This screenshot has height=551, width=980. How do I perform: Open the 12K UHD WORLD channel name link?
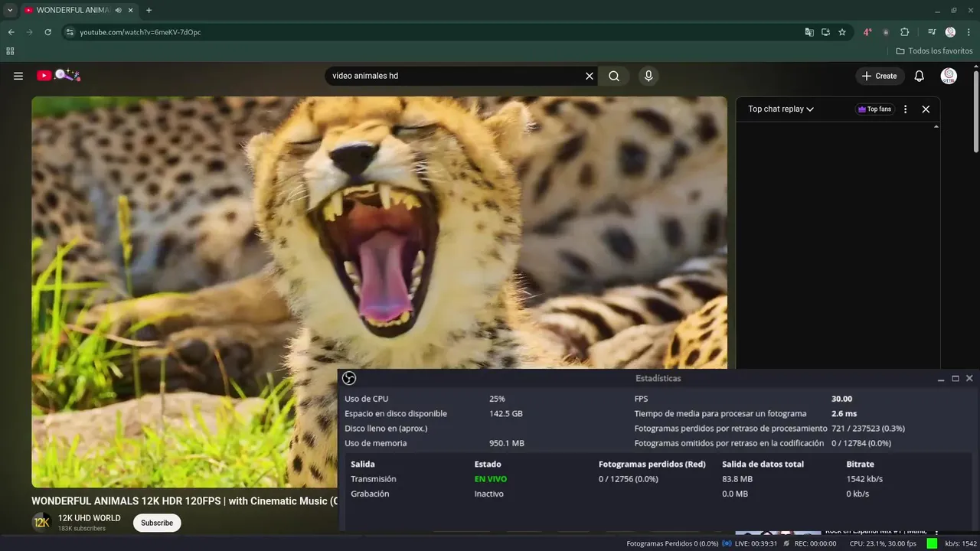[x=90, y=518]
